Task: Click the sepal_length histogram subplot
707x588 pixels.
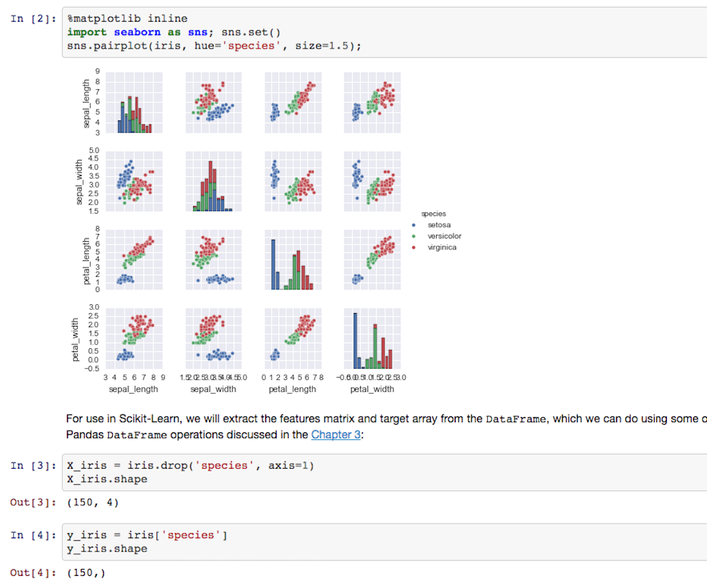Action: coord(134,103)
